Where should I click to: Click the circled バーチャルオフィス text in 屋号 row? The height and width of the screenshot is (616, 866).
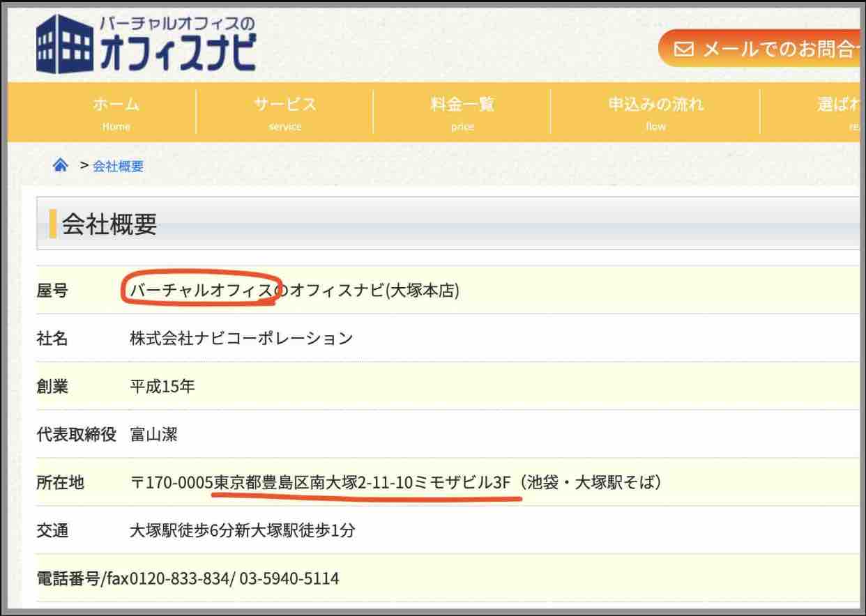tap(201, 291)
